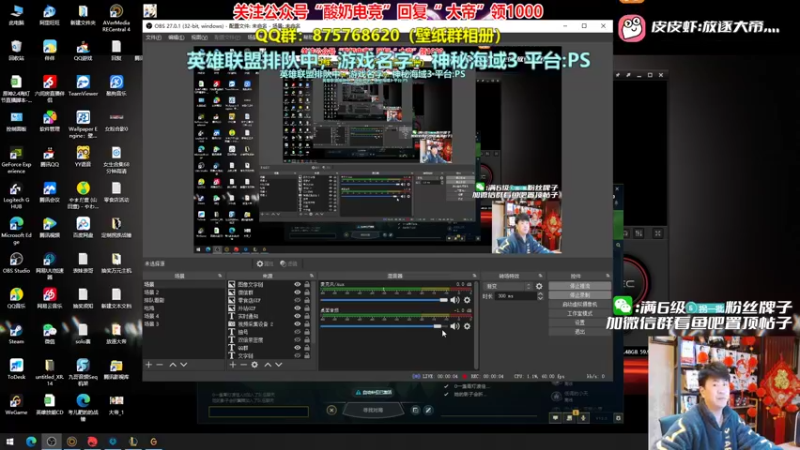
Task: Toggle visibility of the 视频采集设备 2 source
Action: pos(297,324)
